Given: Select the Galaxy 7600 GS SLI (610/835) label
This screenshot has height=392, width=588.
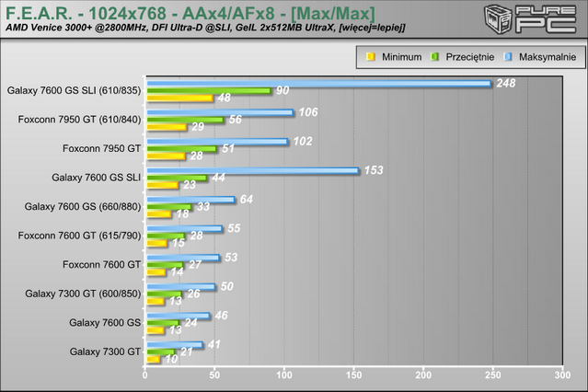Looking at the screenshot, I should (x=74, y=90).
